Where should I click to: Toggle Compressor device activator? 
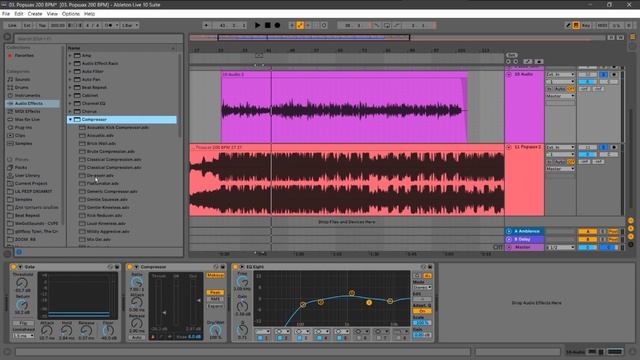click(x=130, y=267)
